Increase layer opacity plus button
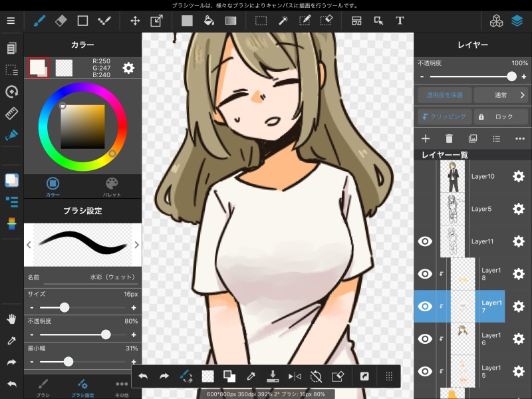This screenshot has width=532, height=399. pyautogui.click(x=523, y=76)
